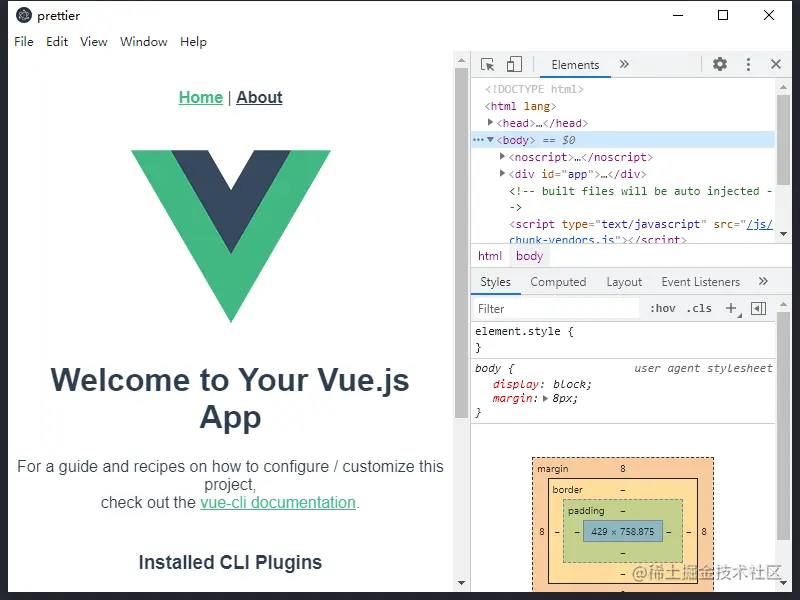Click the Elements tree scroll-down arrow

pyautogui.click(x=783, y=234)
